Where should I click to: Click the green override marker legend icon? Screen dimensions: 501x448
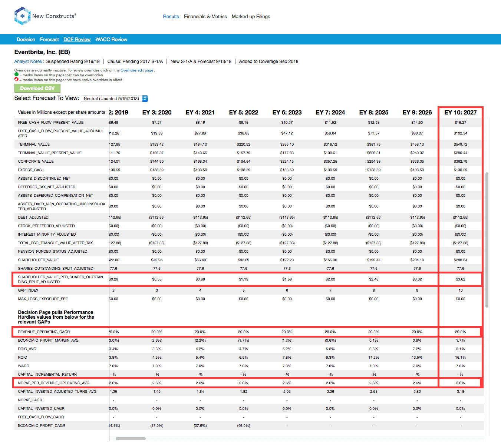(16, 74)
